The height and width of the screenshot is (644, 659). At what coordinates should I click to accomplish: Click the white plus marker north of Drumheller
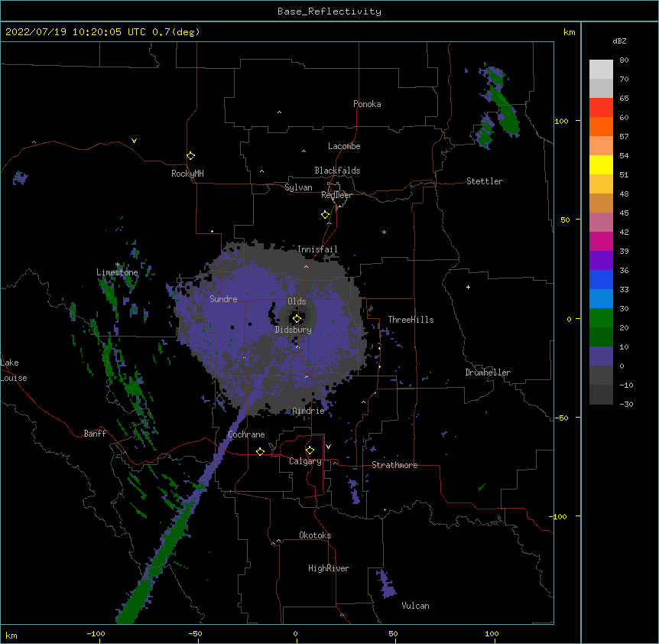[468, 287]
